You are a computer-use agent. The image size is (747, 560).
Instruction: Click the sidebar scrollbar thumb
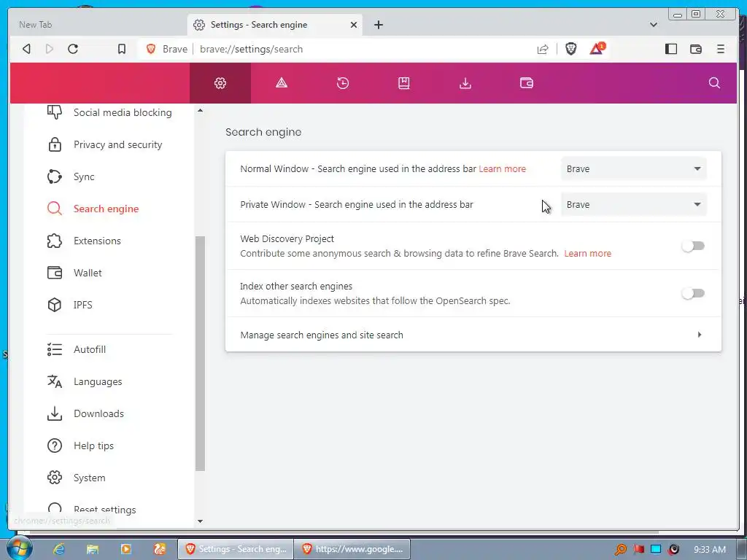point(200,354)
